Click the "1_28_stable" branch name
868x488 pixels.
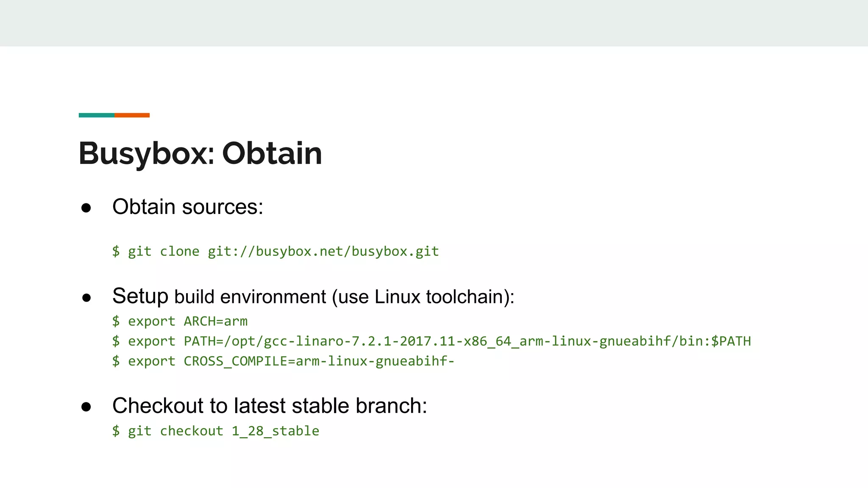click(275, 431)
